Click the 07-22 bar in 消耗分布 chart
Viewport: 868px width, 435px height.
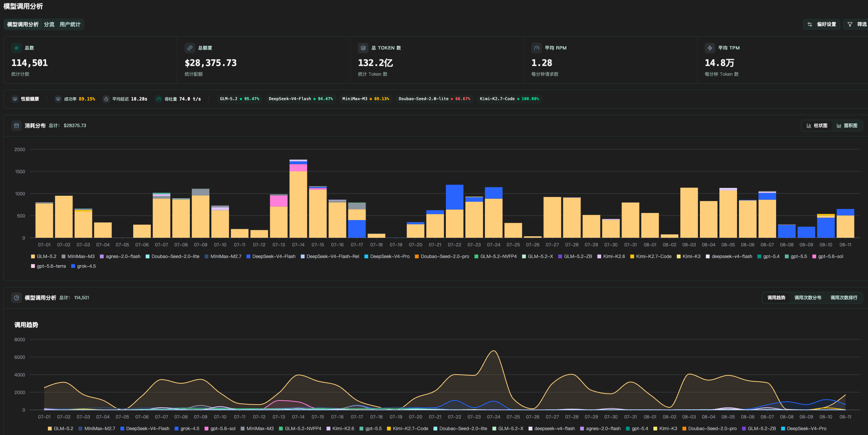(x=454, y=211)
